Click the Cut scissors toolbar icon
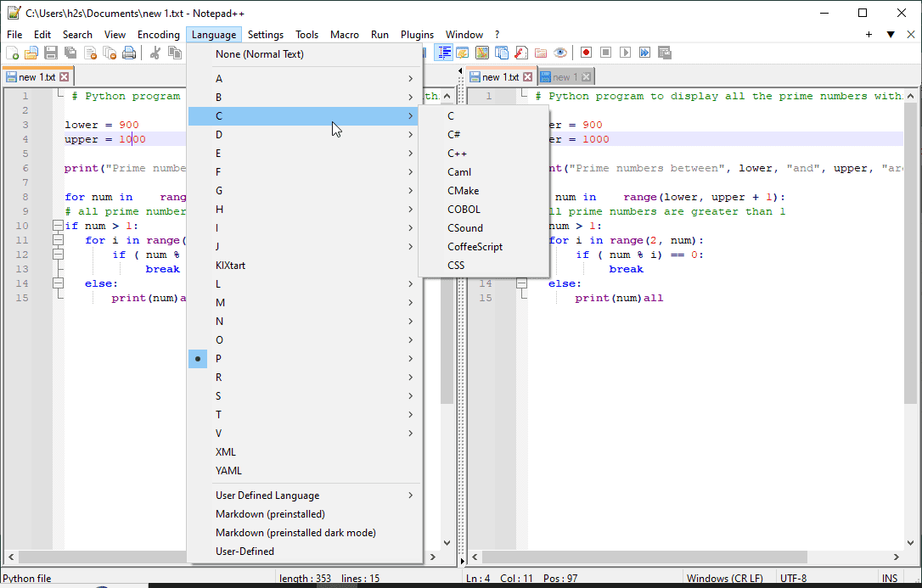This screenshot has height=588, width=922. pos(155,53)
